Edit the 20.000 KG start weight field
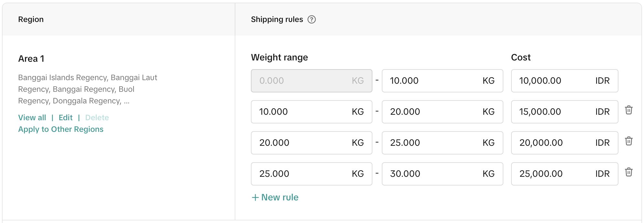This screenshot has height=223, width=644. pyautogui.click(x=302, y=143)
